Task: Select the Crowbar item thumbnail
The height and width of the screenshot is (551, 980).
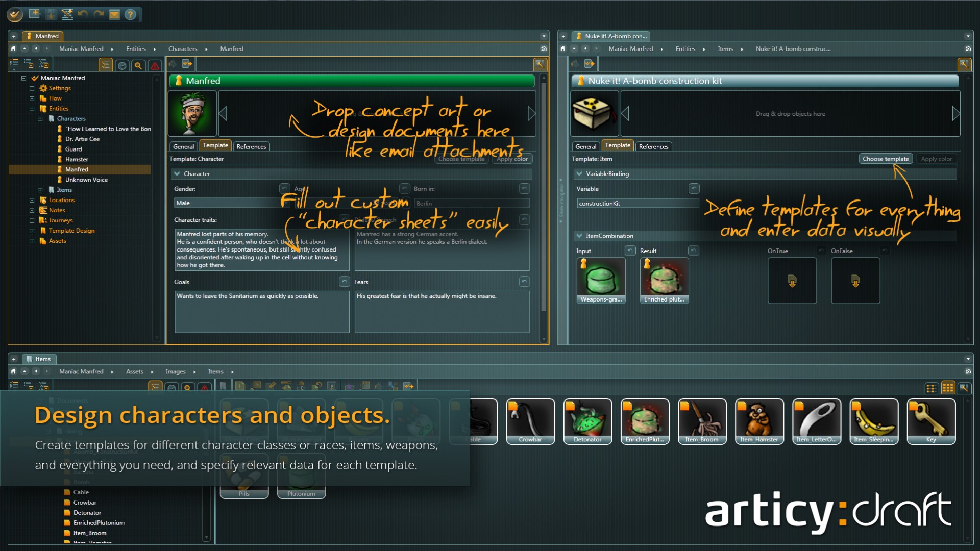Action: coord(530,420)
